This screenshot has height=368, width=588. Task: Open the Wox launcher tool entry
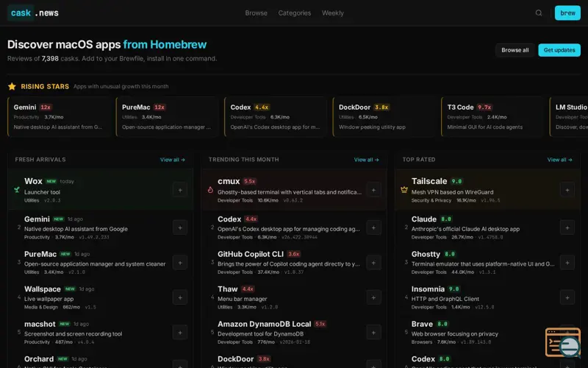pos(101,190)
